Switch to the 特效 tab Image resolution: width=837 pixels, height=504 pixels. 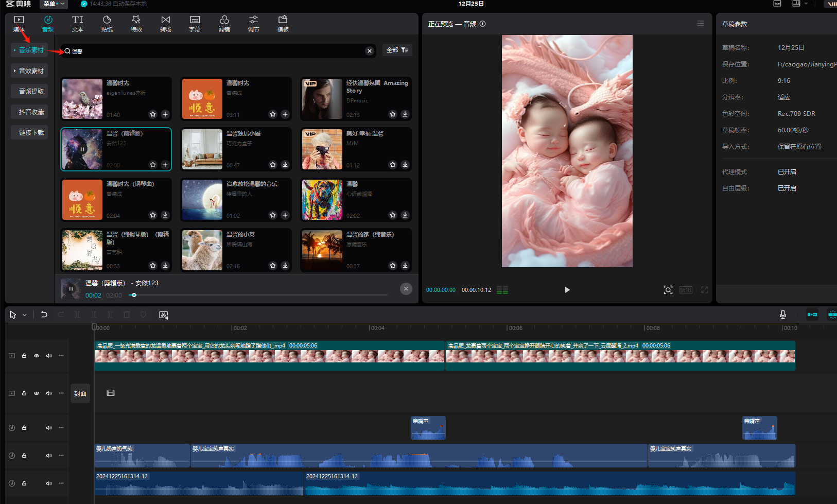(x=136, y=24)
